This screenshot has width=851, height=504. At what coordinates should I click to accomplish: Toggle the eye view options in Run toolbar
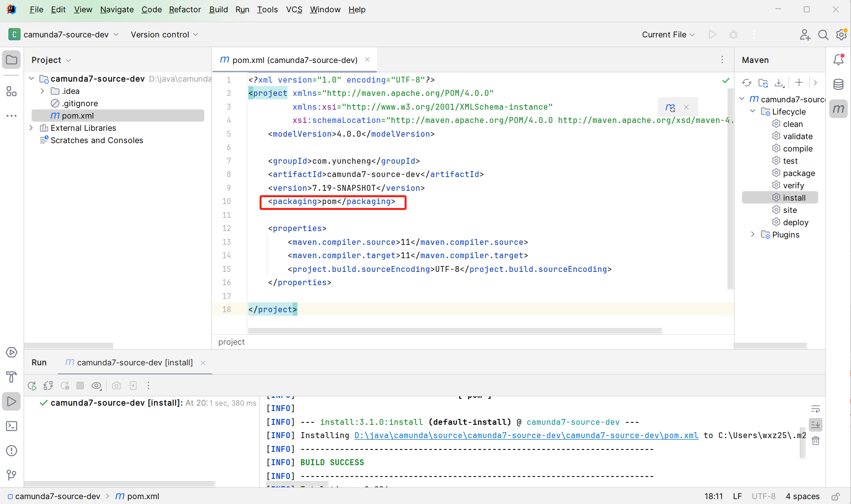pos(97,386)
